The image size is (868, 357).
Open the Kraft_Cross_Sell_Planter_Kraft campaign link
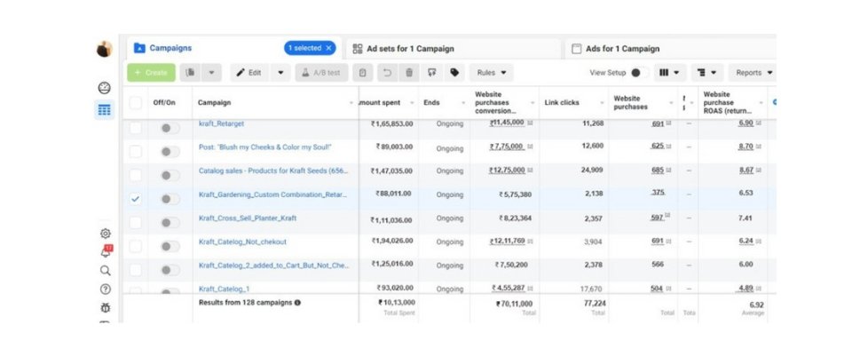pos(248,218)
